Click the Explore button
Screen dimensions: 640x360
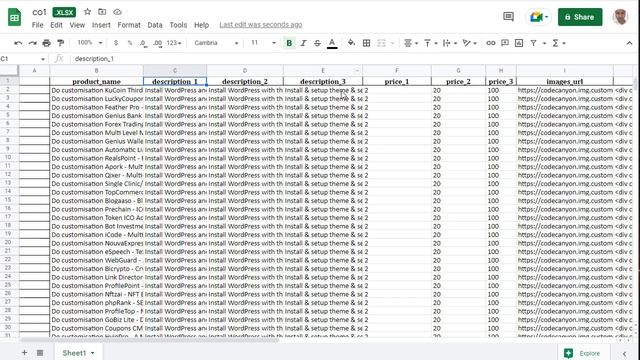click(x=584, y=353)
